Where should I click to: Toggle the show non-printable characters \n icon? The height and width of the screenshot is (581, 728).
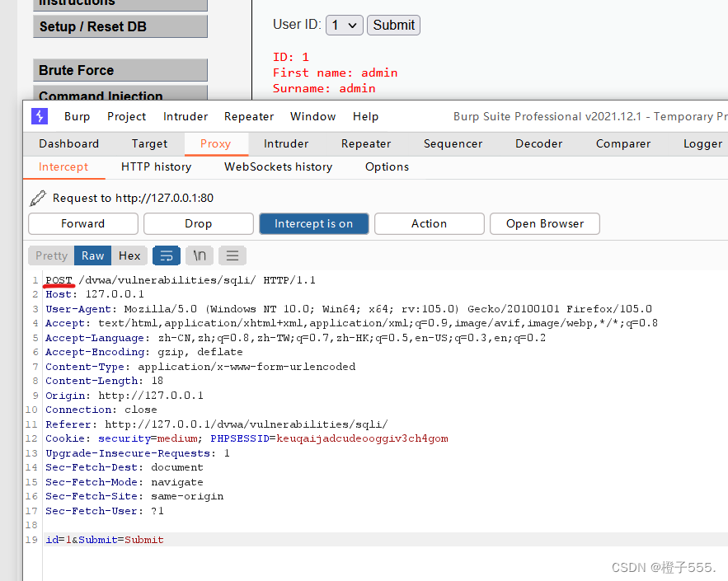200,255
